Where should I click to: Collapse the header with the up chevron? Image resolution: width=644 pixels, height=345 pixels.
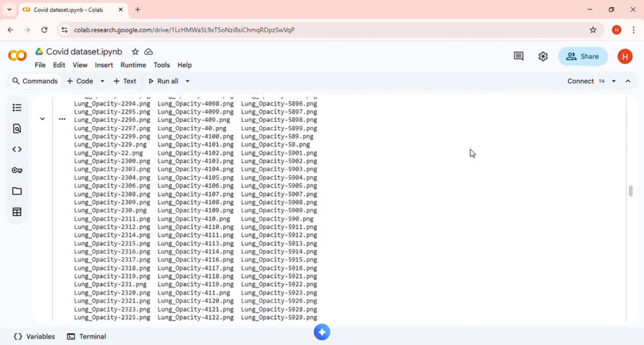tap(628, 81)
